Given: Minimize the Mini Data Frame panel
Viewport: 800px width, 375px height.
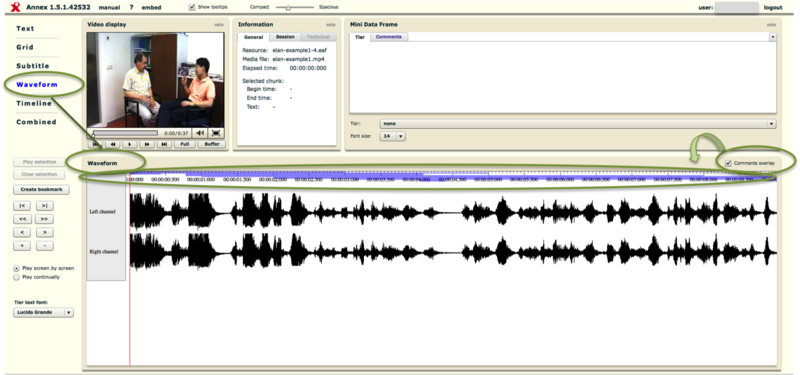Looking at the screenshot, I should point(771,24).
